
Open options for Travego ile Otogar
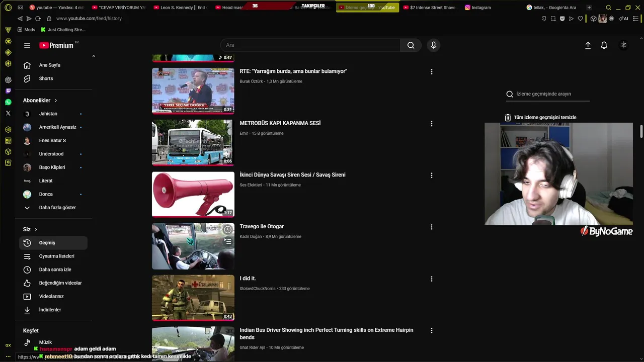[x=431, y=227]
